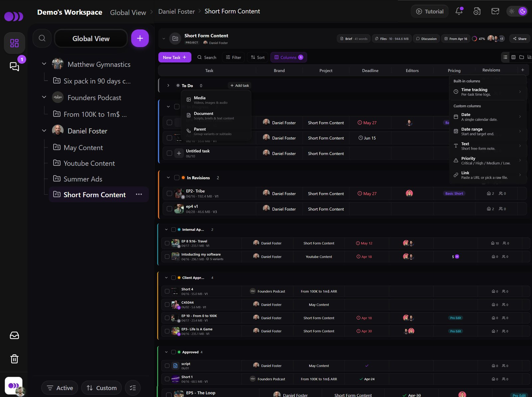Open the dashboard grid icon in the left rail
The height and width of the screenshot is (397, 532).
(x=14, y=43)
